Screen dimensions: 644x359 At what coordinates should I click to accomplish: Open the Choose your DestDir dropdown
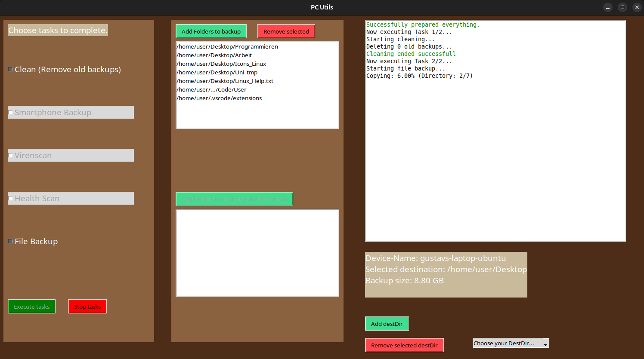click(x=511, y=343)
